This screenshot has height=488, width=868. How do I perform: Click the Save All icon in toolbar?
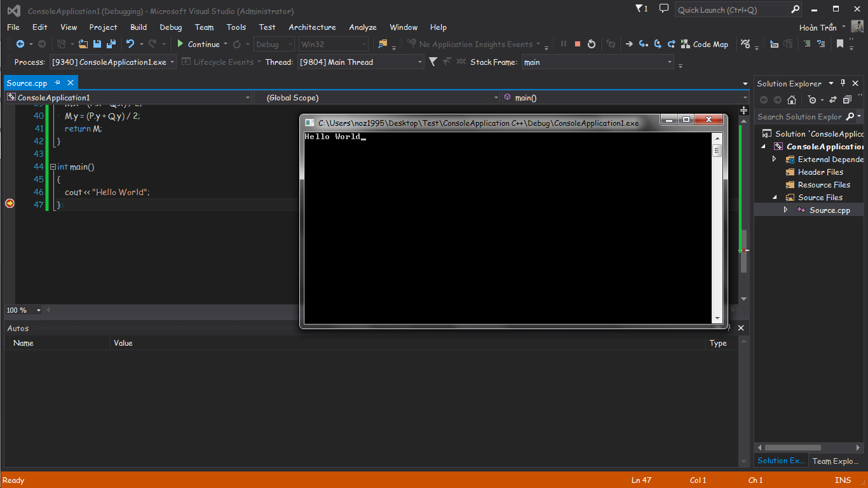point(111,44)
